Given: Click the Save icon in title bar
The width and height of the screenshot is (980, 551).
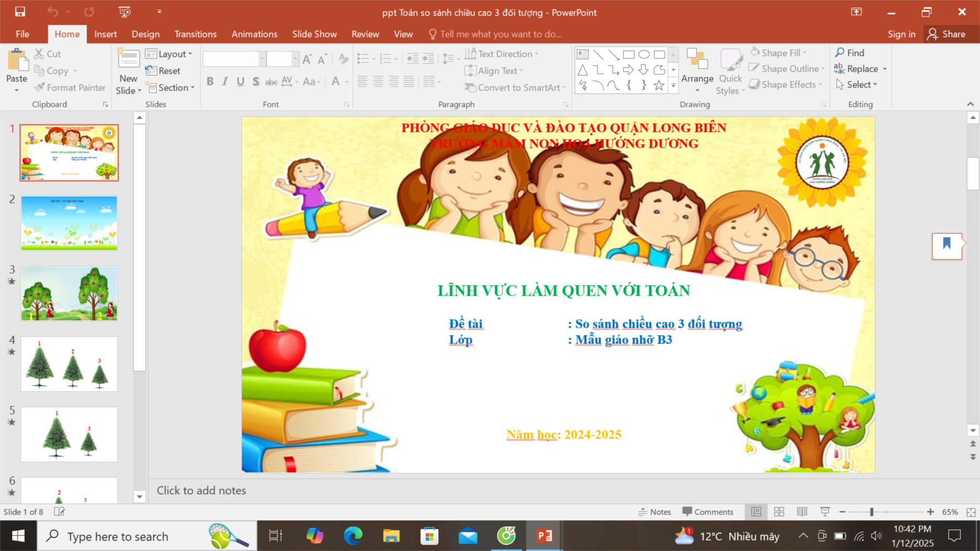Looking at the screenshot, I should click(x=20, y=12).
